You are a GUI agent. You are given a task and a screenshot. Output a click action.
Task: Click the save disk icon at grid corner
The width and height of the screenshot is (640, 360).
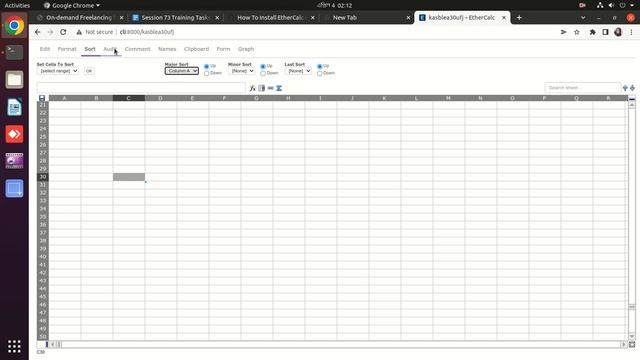tap(42, 98)
